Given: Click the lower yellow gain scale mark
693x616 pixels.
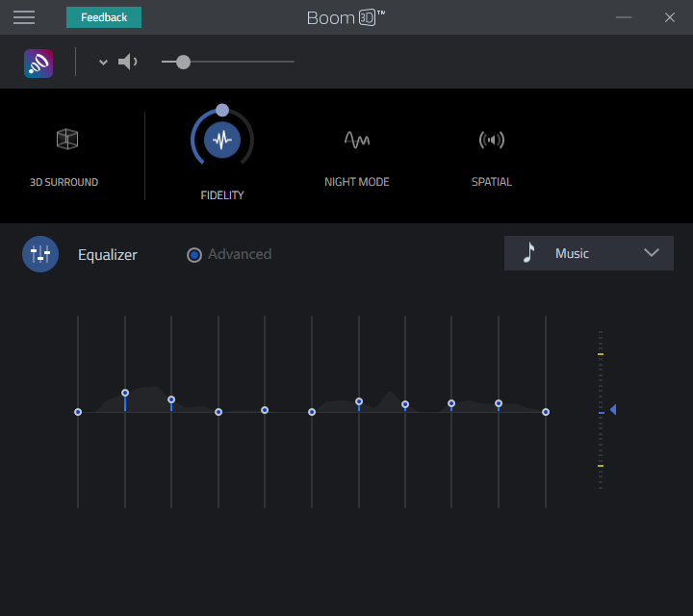Looking at the screenshot, I should point(601,466).
